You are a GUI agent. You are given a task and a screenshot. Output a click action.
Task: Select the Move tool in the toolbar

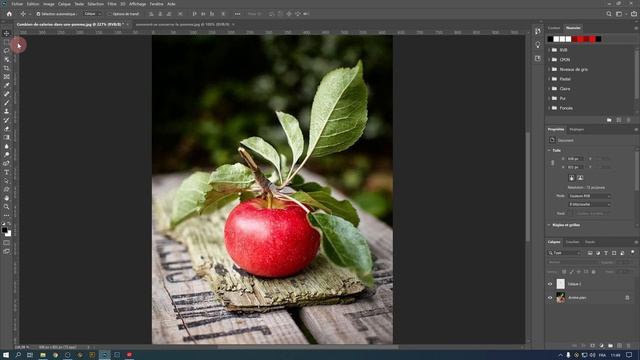pos(6,33)
